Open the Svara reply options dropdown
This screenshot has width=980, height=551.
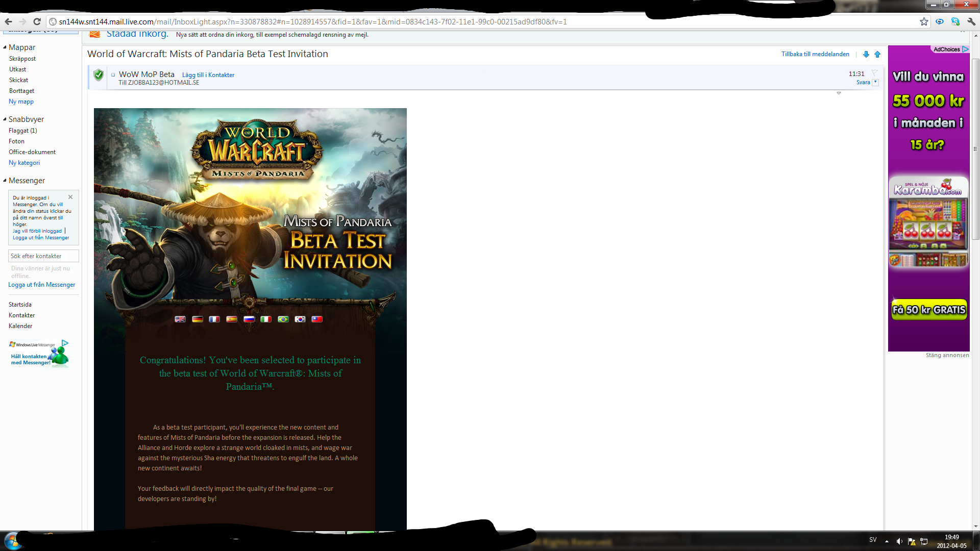[x=875, y=82]
